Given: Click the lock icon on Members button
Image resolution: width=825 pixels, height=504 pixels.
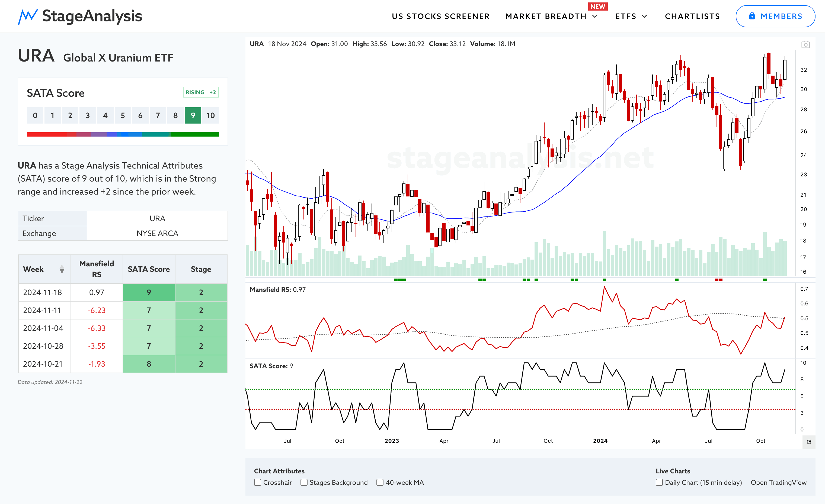Looking at the screenshot, I should [x=752, y=16].
